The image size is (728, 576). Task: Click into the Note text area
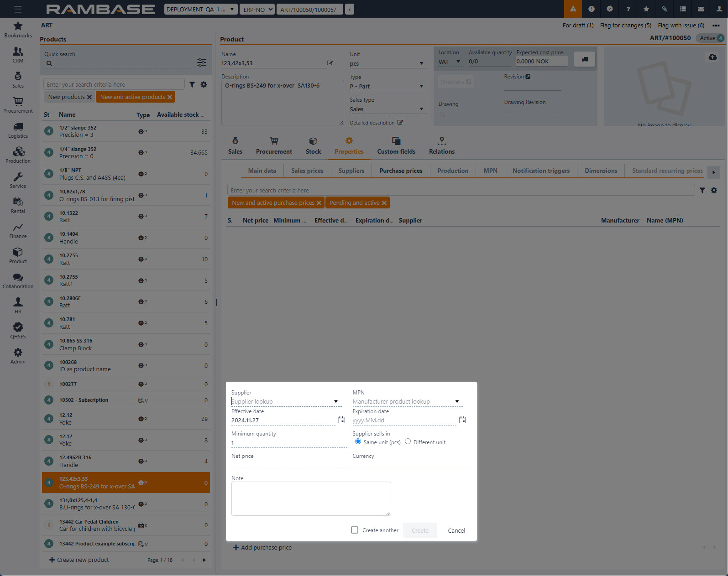(x=311, y=498)
